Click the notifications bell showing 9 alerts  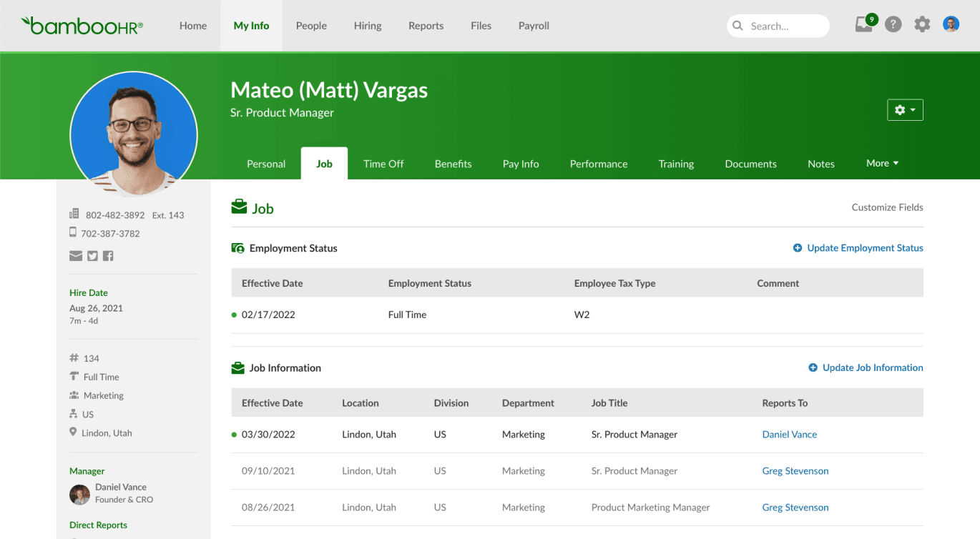pyautogui.click(x=864, y=24)
